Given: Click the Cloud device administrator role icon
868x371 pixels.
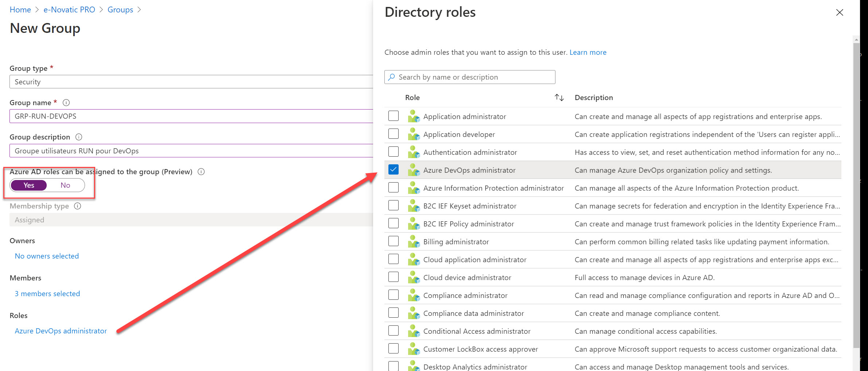Looking at the screenshot, I should coord(414,277).
